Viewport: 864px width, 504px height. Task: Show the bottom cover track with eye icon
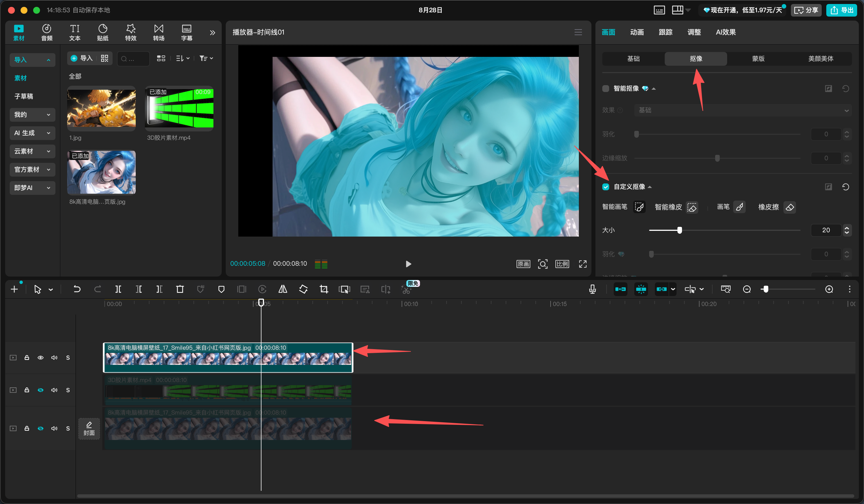tap(41, 429)
